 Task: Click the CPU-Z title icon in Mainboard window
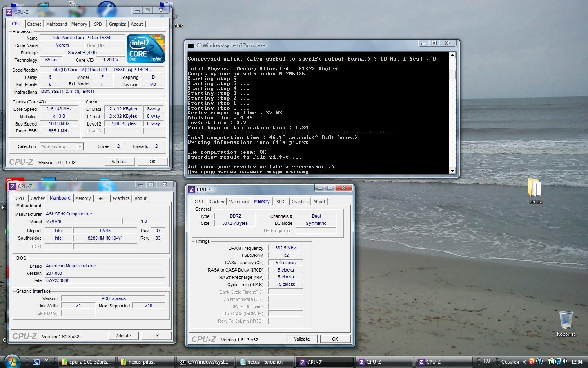[13, 186]
